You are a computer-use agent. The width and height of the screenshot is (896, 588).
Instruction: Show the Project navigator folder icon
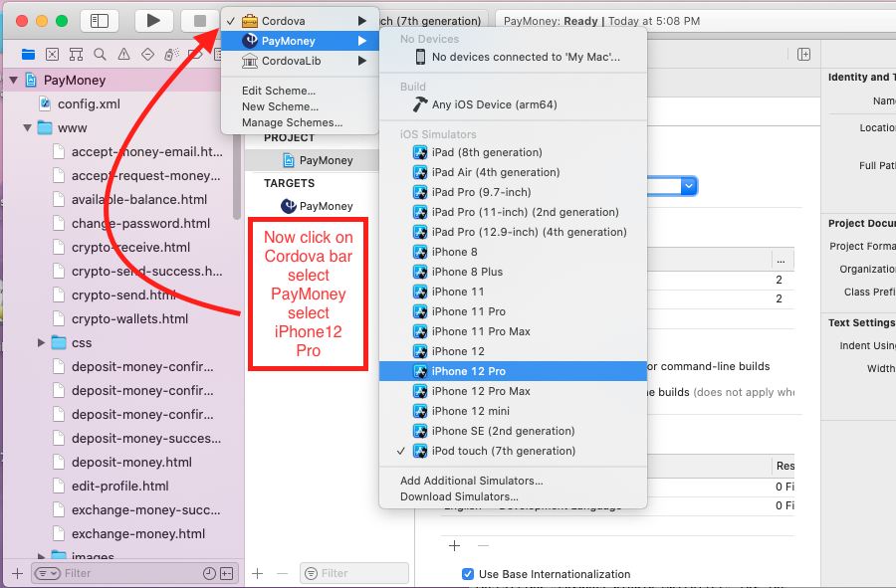tap(28, 54)
